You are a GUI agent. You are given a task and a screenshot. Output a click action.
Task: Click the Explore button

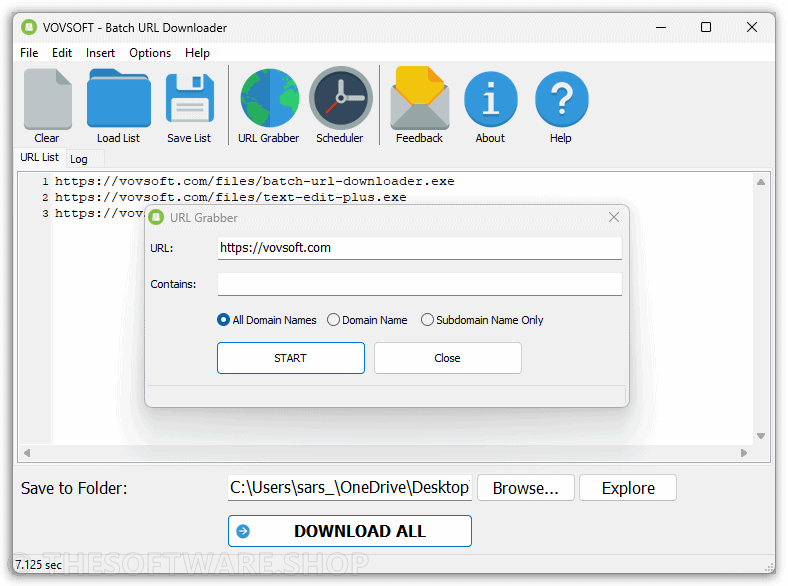click(628, 487)
